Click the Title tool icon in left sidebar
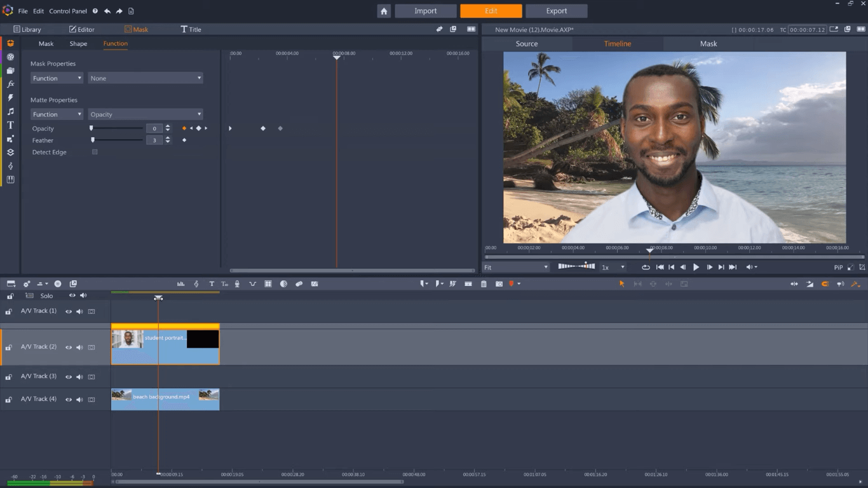 click(10, 125)
